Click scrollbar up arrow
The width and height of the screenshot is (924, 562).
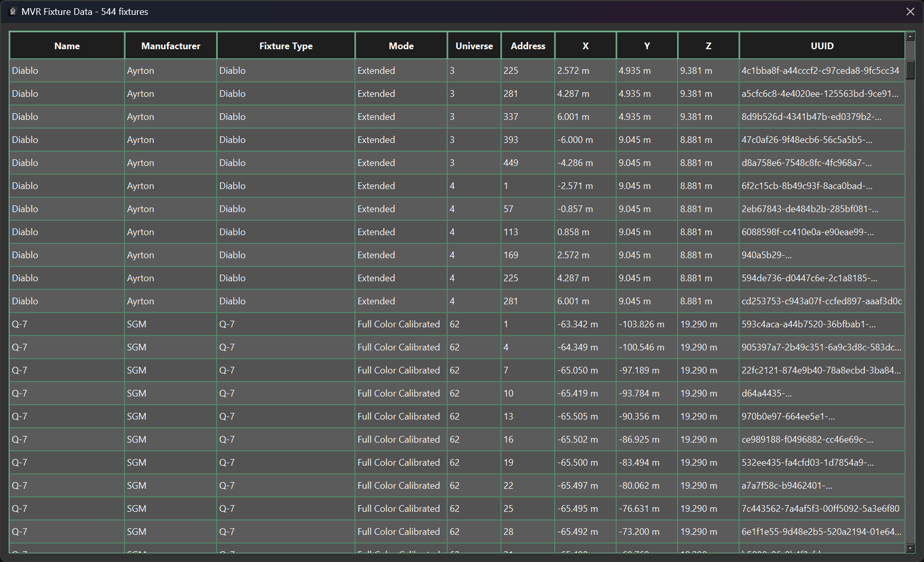point(910,36)
